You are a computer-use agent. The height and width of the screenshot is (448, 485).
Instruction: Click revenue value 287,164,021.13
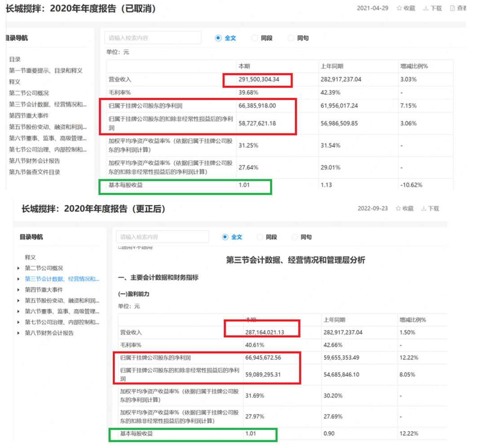tap(265, 332)
